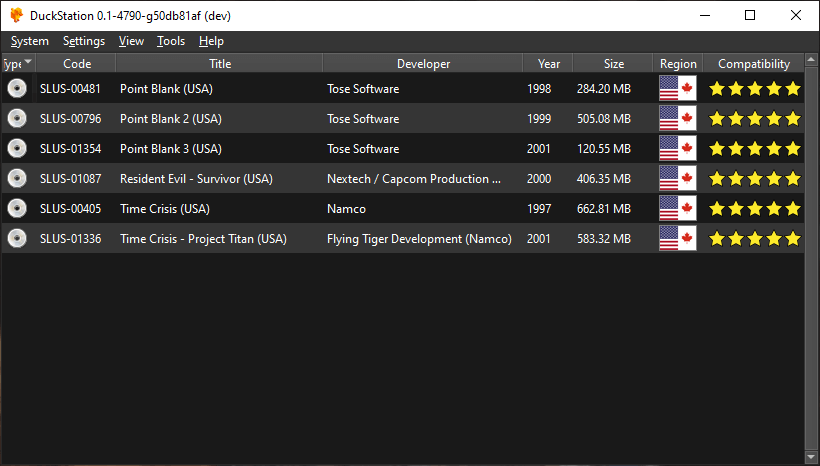Click the size value 583.32 MB
This screenshot has width=820, height=466.
[x=603, y=238]
